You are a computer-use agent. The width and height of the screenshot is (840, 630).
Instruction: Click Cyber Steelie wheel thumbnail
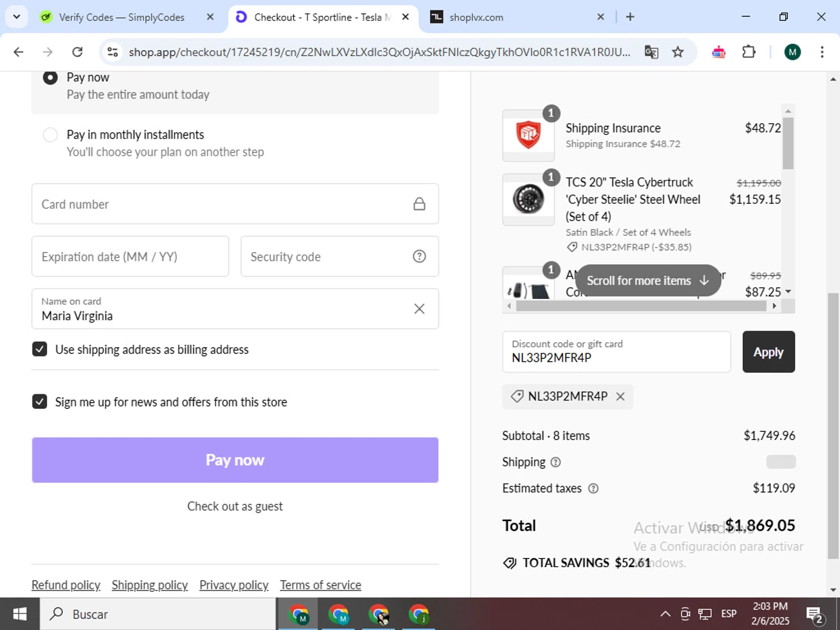[x=529, y=199]
